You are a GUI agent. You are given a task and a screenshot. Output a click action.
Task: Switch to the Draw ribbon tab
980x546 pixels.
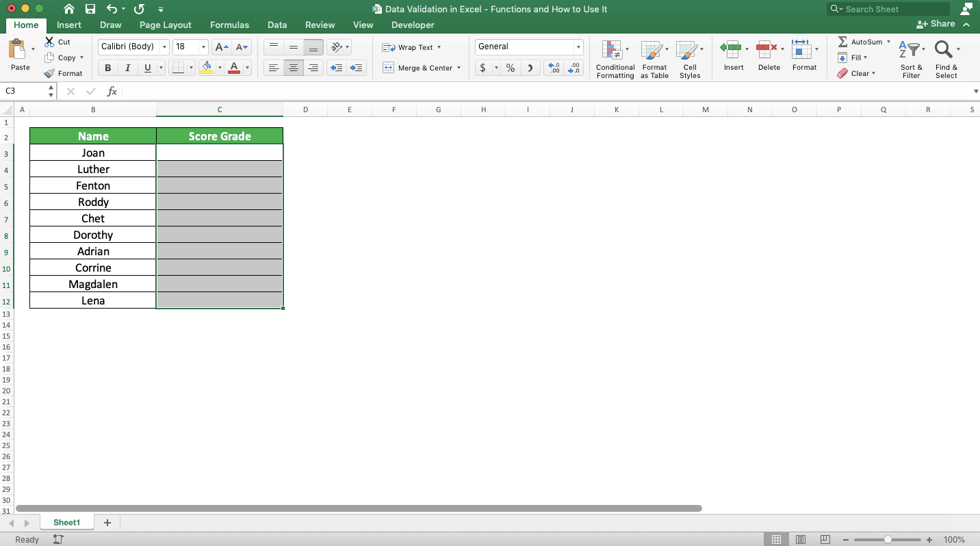click(x=110, y=25)
